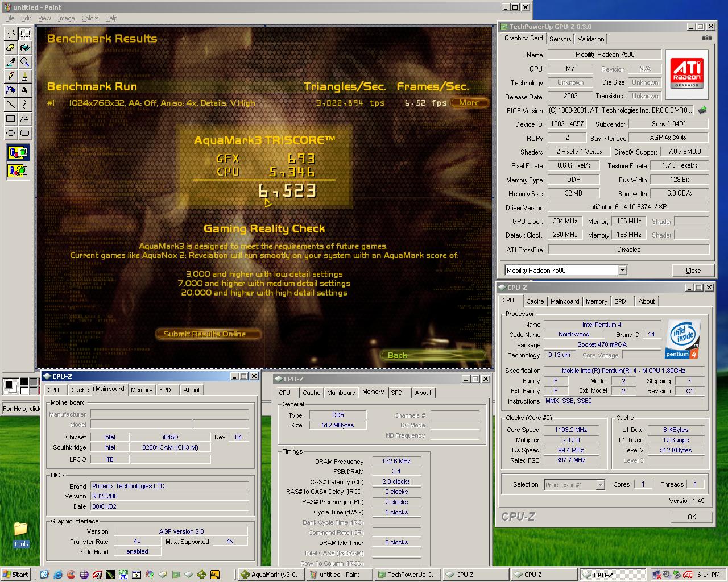Click the OK button in CPU-Z

coord(692,517)
